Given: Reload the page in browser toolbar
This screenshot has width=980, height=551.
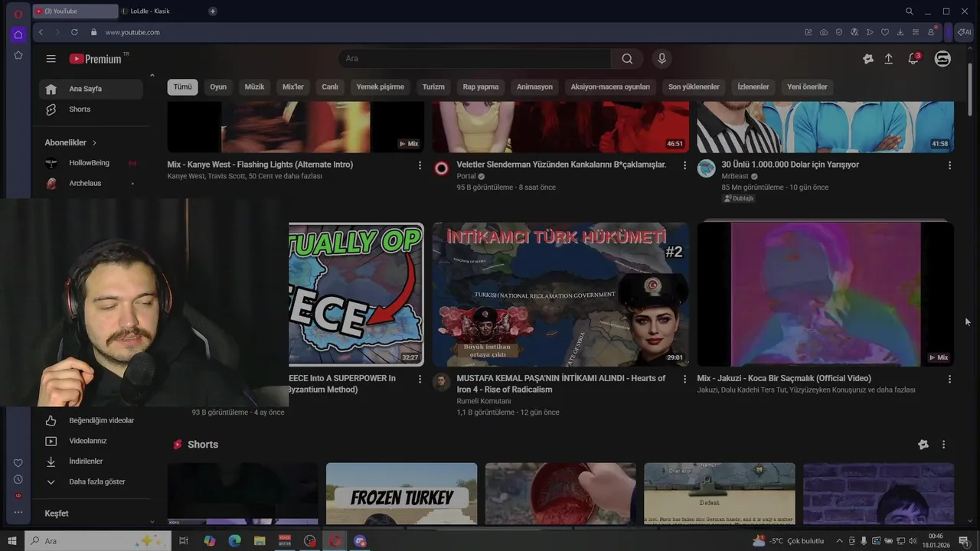Looking at the screenshot, I should (74, 32).
